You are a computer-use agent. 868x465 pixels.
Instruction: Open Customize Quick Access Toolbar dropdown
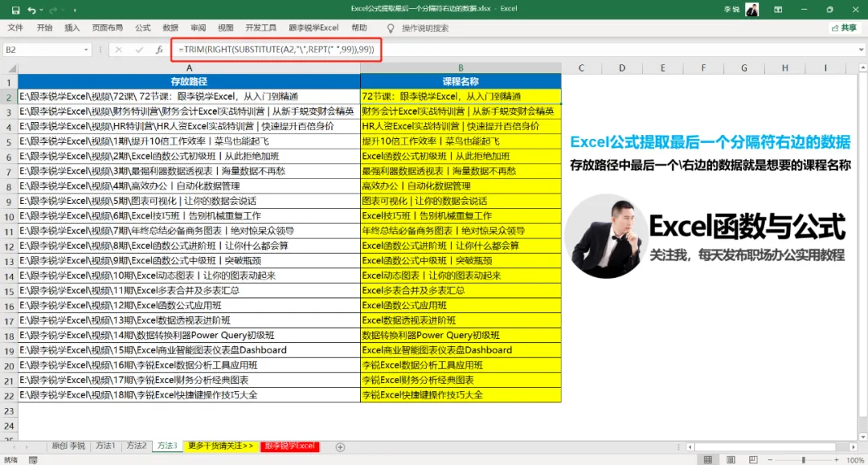pyautogui.click(x=75, y=10)
